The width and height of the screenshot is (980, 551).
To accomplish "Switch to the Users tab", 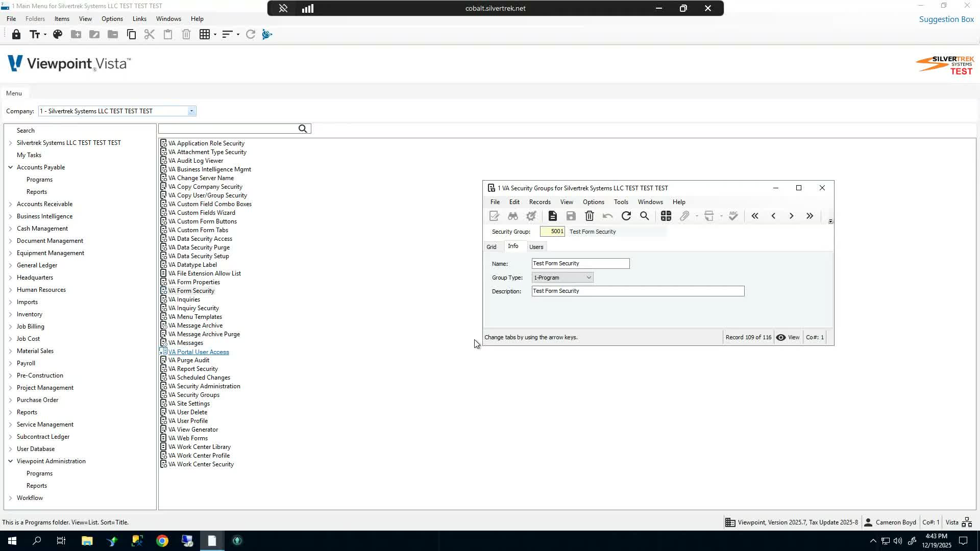I will click(x=536, y=247).
